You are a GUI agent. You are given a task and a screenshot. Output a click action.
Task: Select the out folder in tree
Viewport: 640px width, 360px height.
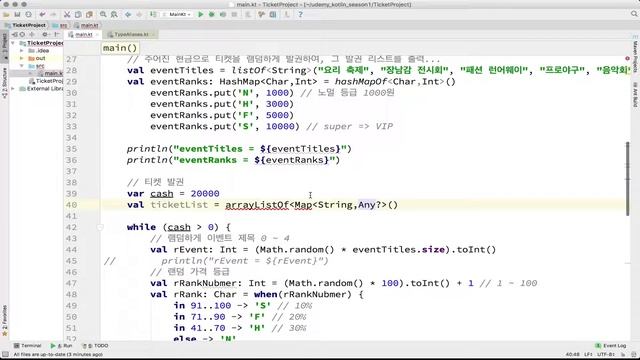click(x=37, y=58)
